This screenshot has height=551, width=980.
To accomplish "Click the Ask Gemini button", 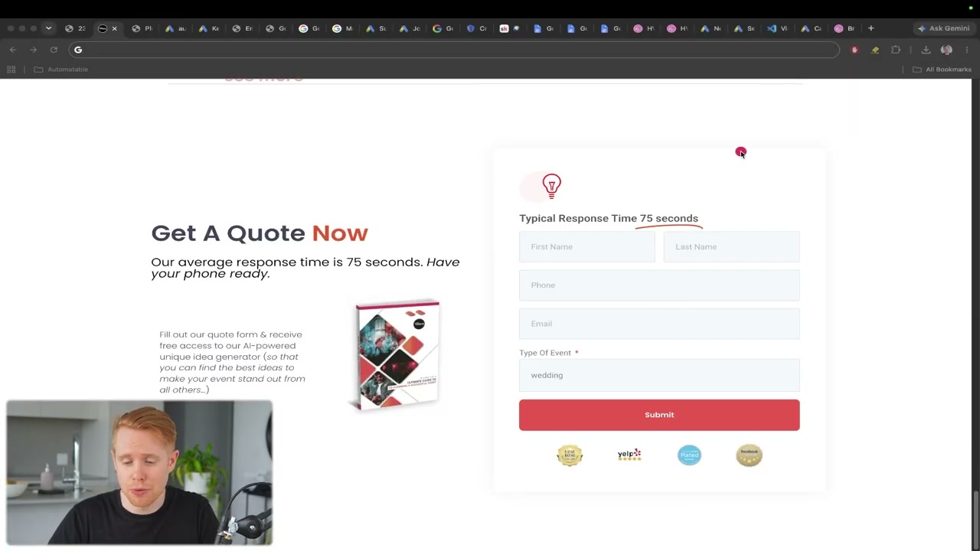I will pos(943,28).
